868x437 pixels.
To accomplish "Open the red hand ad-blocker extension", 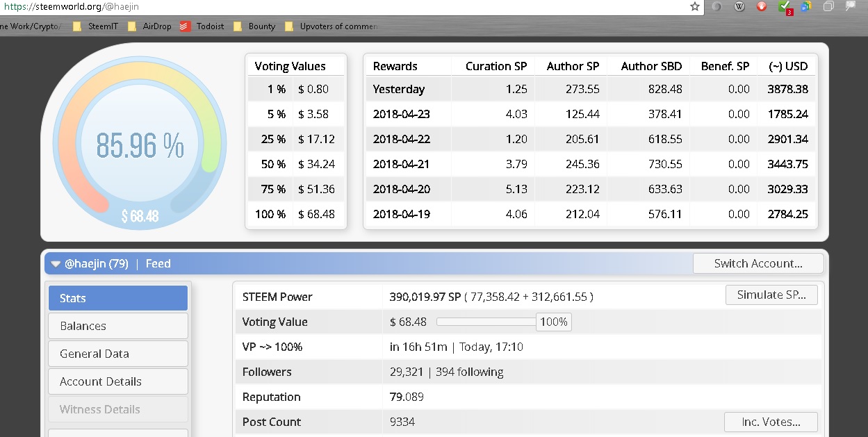I will click(762, 6).
